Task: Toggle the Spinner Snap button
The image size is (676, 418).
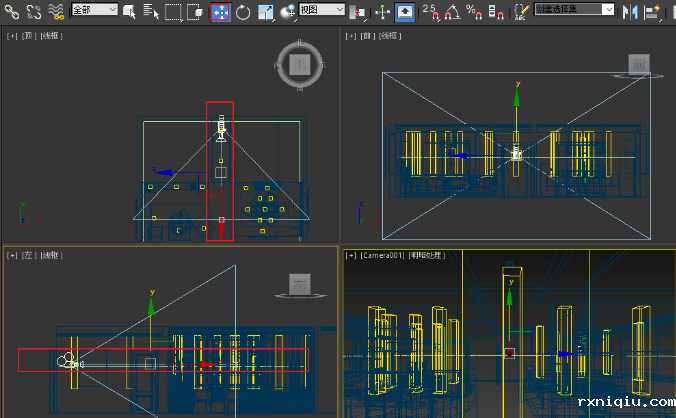Action: point(496,12)
